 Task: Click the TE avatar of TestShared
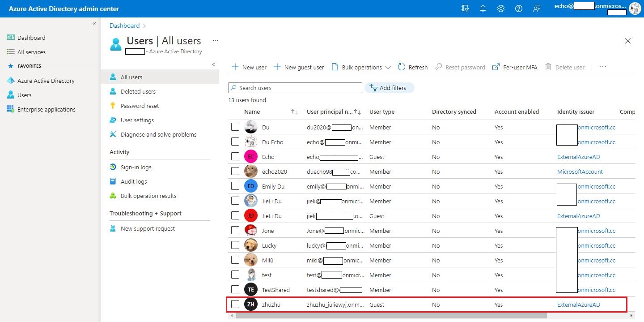point(251,290)
